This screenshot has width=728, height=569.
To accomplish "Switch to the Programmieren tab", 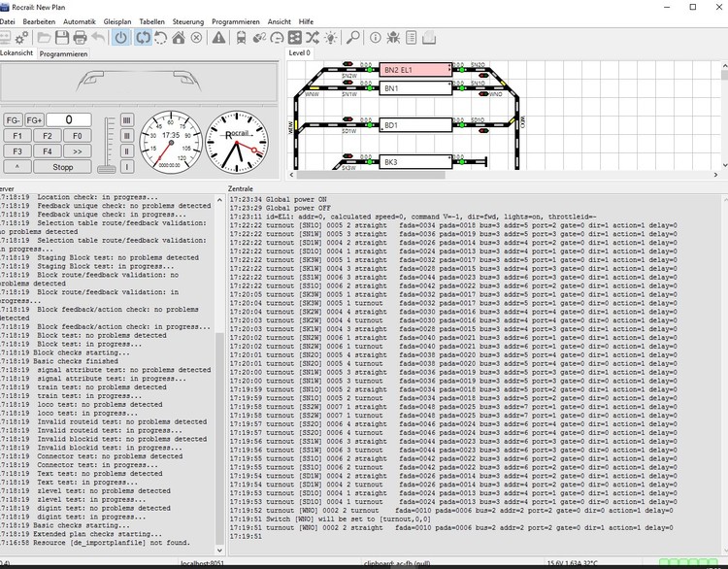I will click(x=63, y=54).
